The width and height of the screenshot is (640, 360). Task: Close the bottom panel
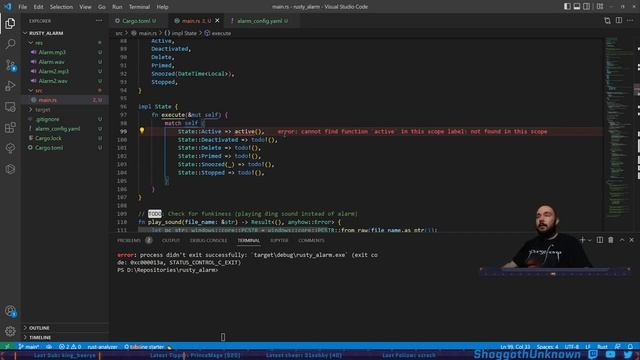631,240
